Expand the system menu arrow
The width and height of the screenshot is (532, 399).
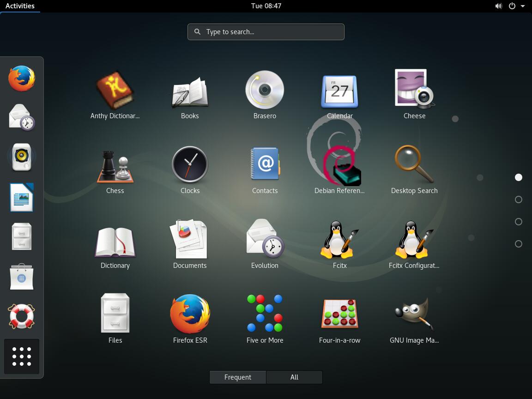[x=523, y=6]
